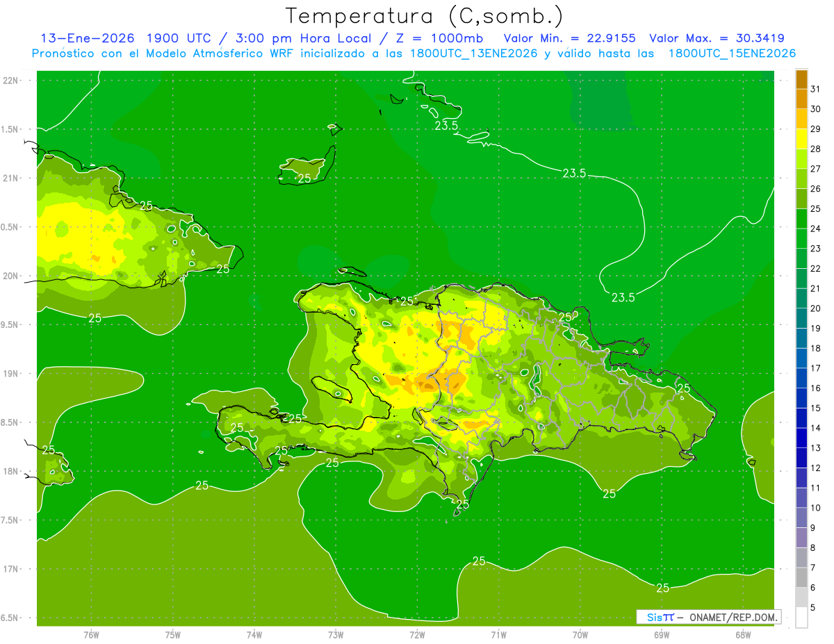
Task: Click the '1900 UTC' time text
Action: 177,38
